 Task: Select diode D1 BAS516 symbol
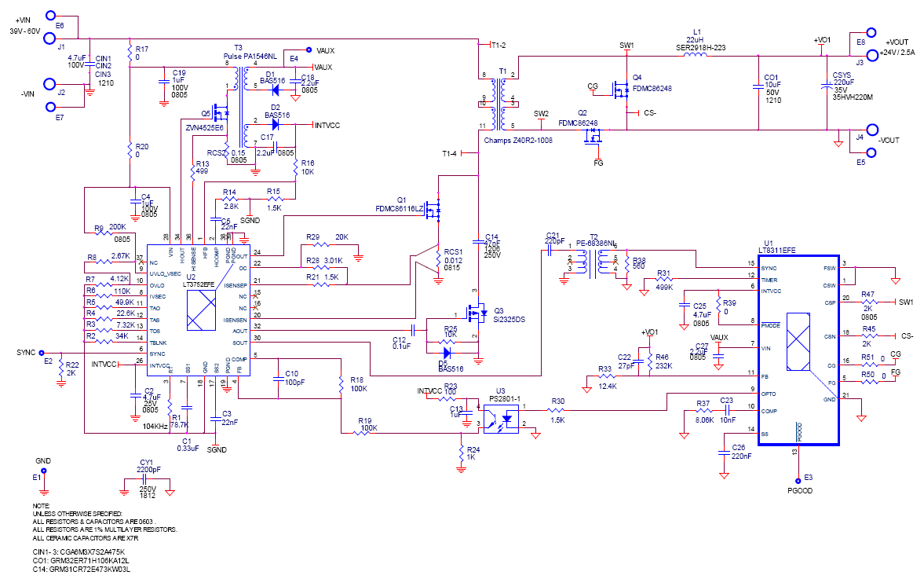[x=274, y=90]
